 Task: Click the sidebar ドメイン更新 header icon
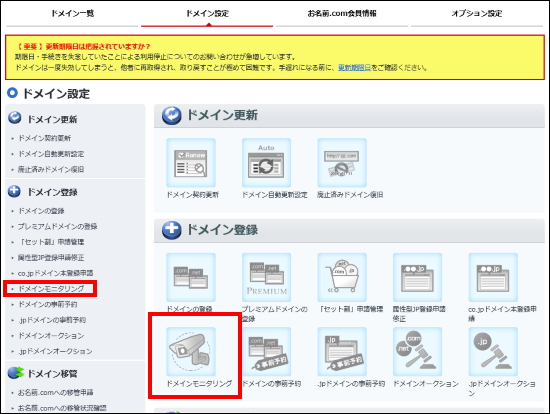pos(14,118)
